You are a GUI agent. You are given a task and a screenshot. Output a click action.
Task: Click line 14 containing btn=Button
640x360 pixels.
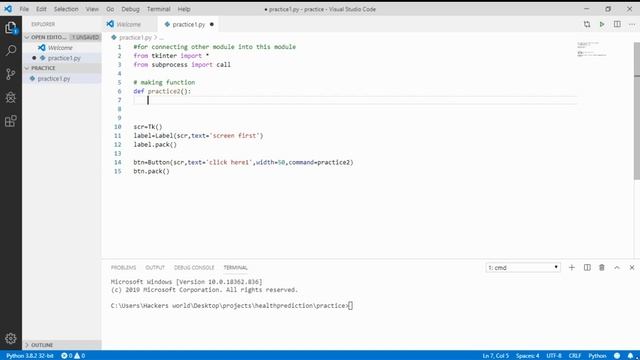tap(243, 162)
